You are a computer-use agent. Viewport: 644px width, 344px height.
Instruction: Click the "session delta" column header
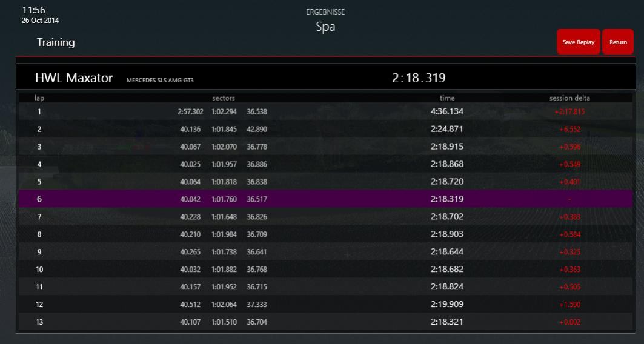tap(569, 98)
